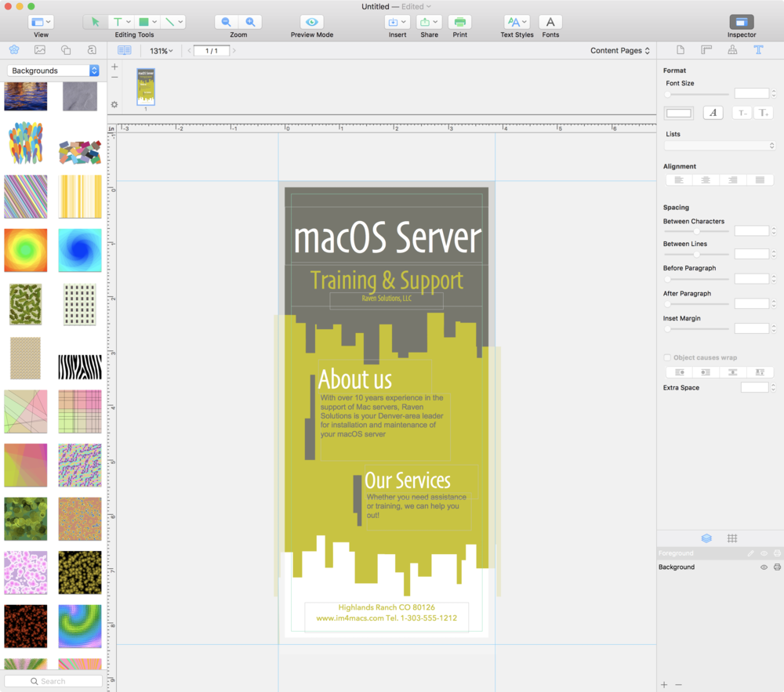
Task: Show clipart tab in source panel
Action: pyautogui.click(x=14, y=49)
